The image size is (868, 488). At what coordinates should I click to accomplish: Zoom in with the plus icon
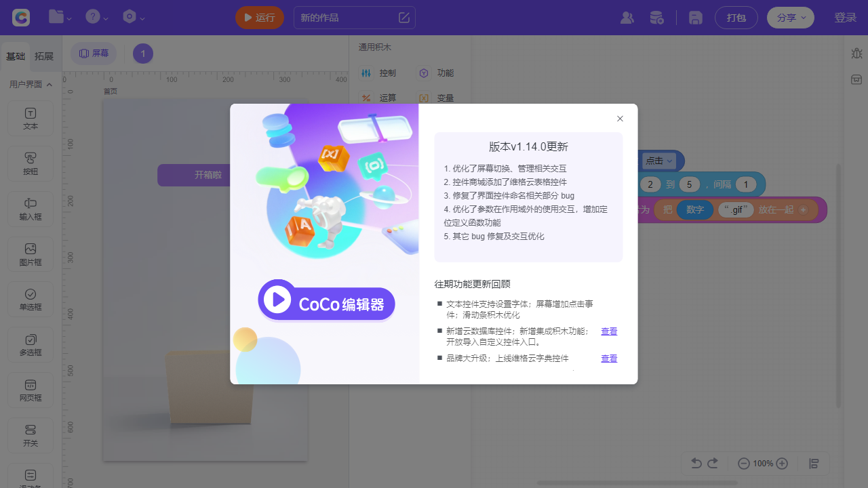coord(782,464)
